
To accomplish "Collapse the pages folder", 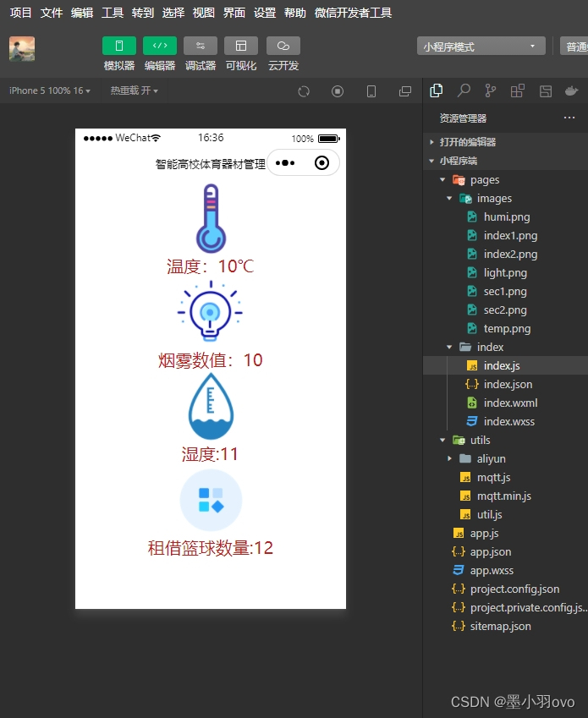I will 506,179.
